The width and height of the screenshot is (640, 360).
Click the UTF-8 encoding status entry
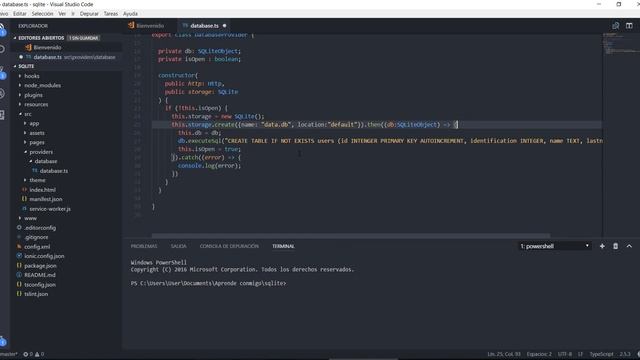pyautogui.click(x=565, y=354)
